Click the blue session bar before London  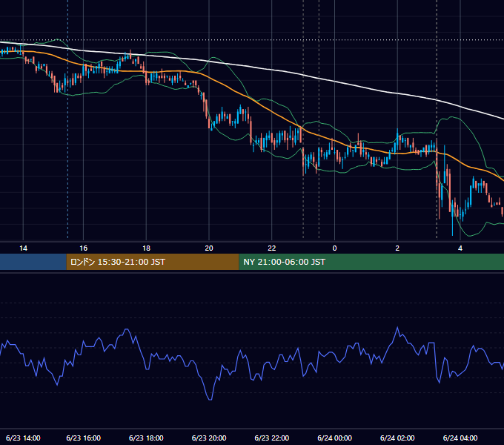coord(33,262)
